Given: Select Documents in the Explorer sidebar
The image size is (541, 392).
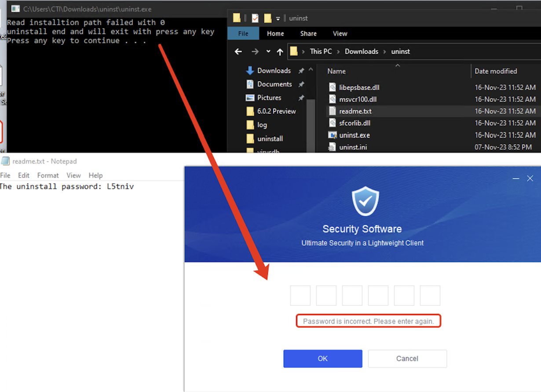Looking at the screenshot, I should [x=274, y=84].
